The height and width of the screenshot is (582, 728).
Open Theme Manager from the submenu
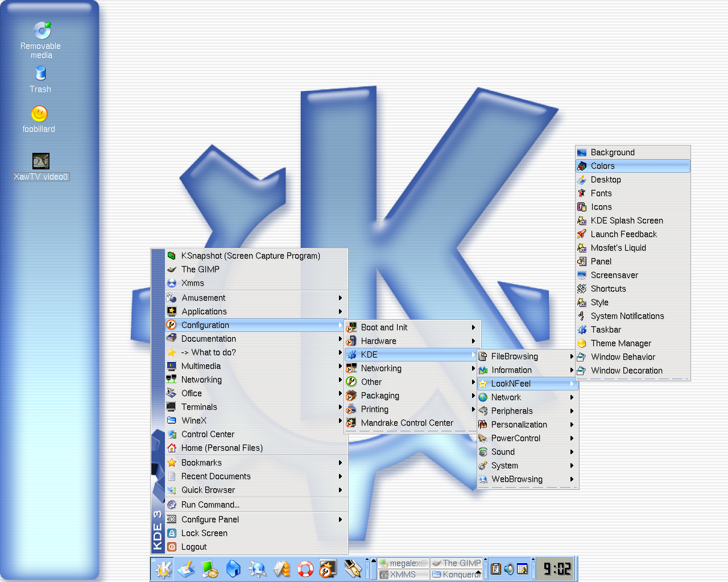point(633,343)
